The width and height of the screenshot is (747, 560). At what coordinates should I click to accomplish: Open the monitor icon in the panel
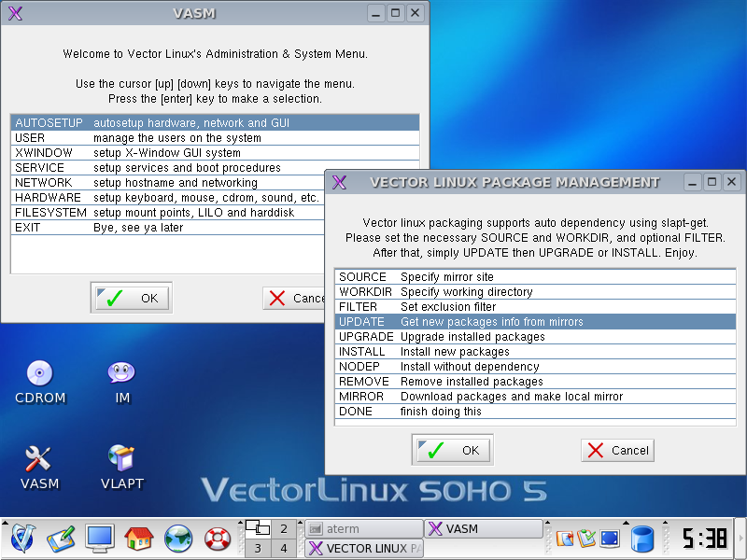pyautogui.click(x=100, y=539)
